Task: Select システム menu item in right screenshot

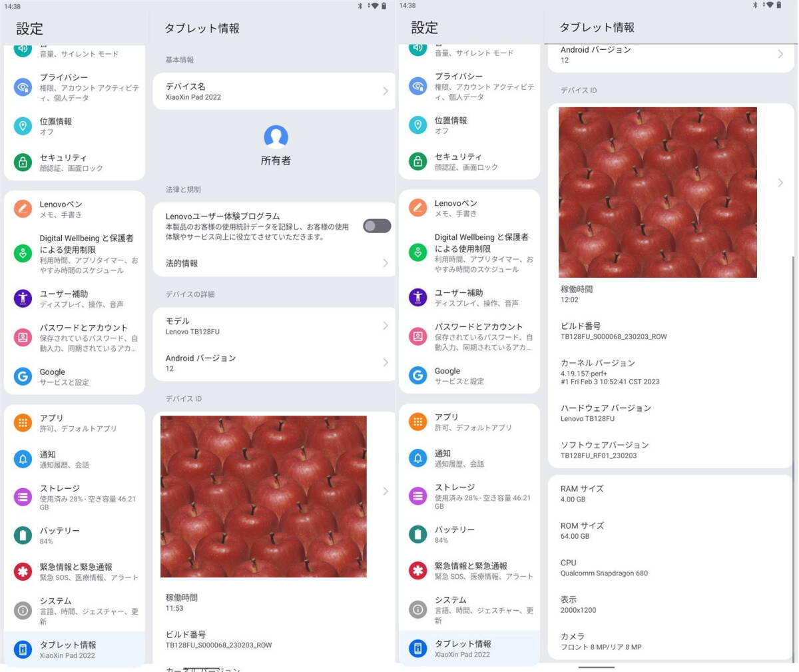Action: (x=469, y=609)
